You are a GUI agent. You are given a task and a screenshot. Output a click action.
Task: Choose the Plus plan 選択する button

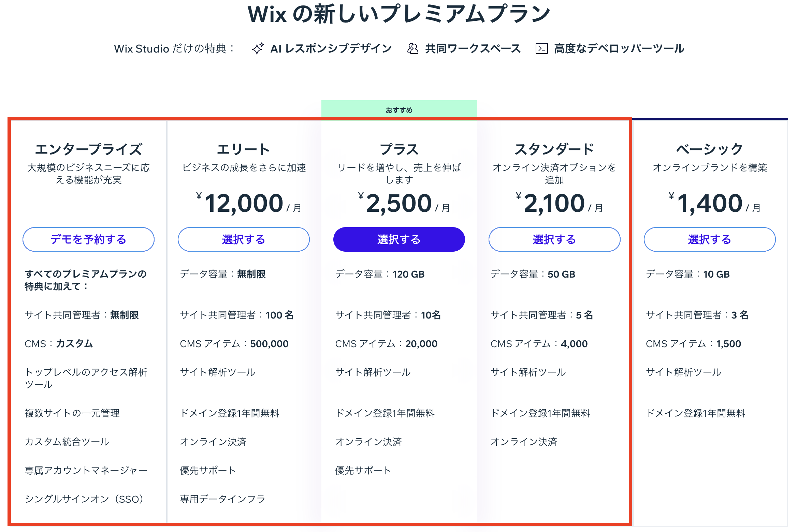click(399, 239)
